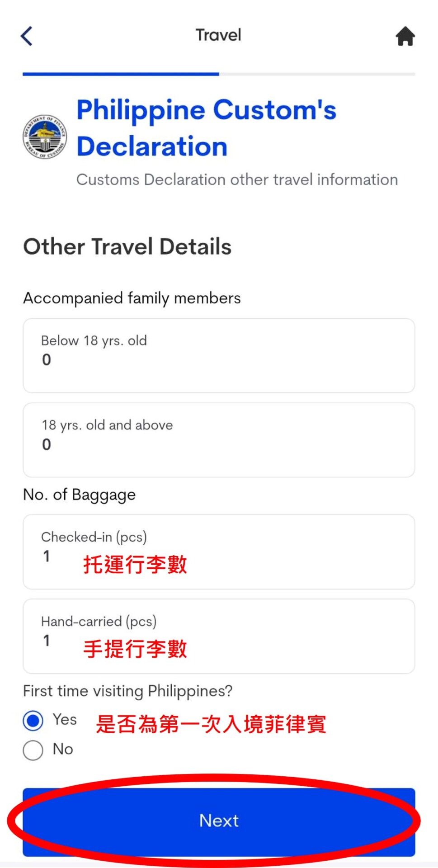
Task: Tap the Accompanied family members label
Action: tap(132, 298)
